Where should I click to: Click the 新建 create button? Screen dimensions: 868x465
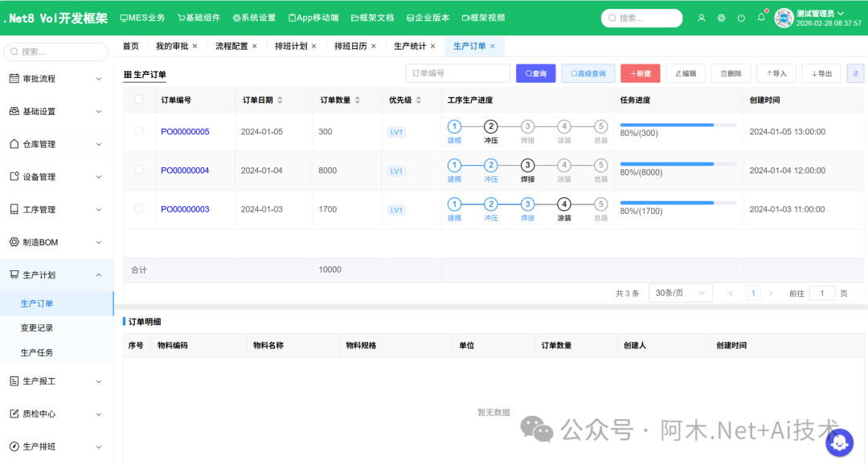(640, 72)
